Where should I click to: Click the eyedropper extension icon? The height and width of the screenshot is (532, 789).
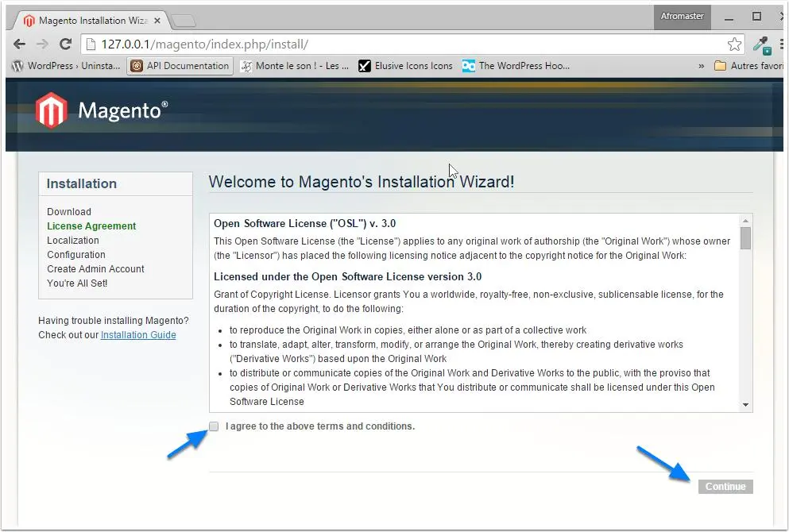point(762,44)
